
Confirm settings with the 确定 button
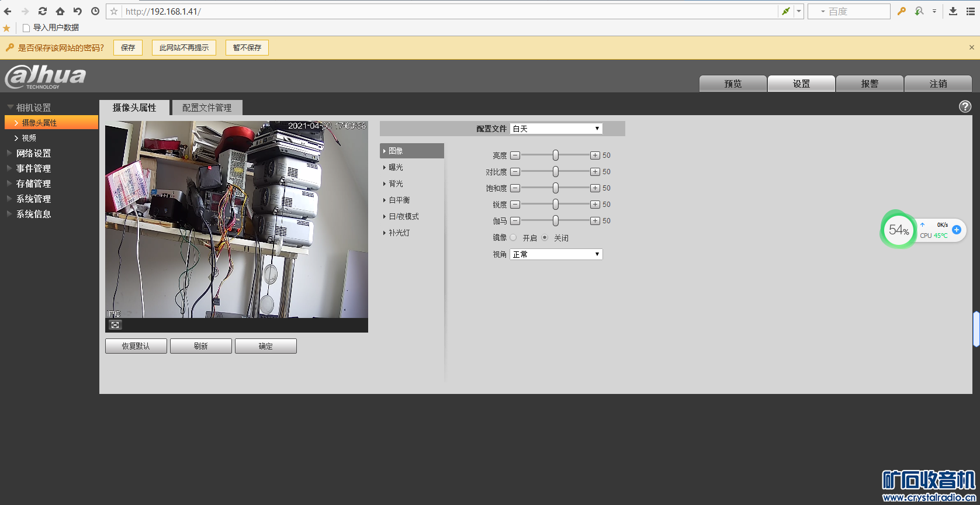point(266,346)
